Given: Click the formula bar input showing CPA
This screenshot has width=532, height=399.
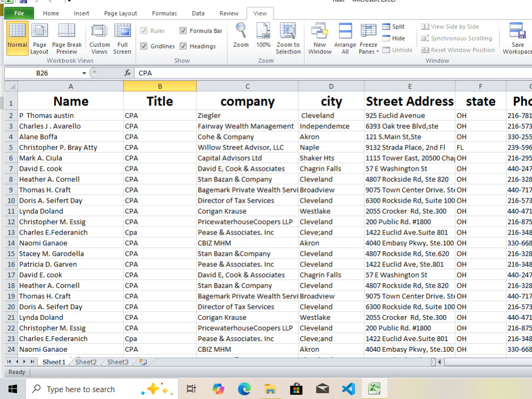Looking at the screenshot, I should tap(332, 73).
